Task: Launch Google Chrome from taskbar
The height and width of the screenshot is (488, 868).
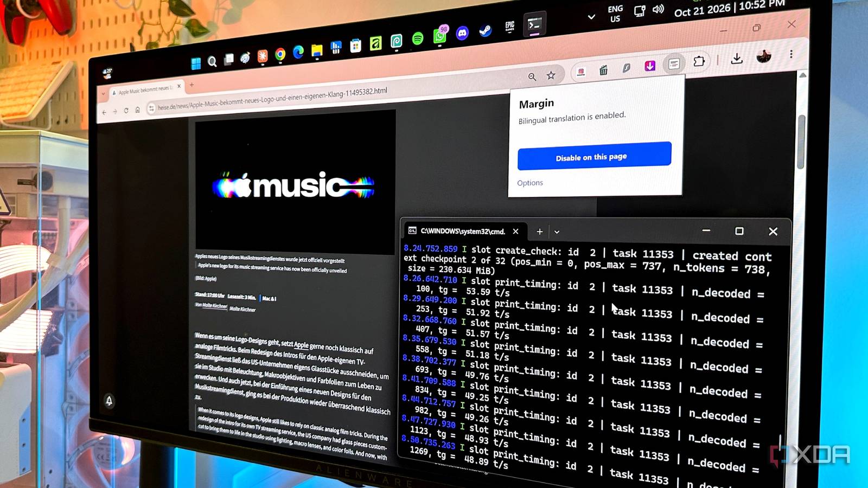Action: click(x=280, y=54)
